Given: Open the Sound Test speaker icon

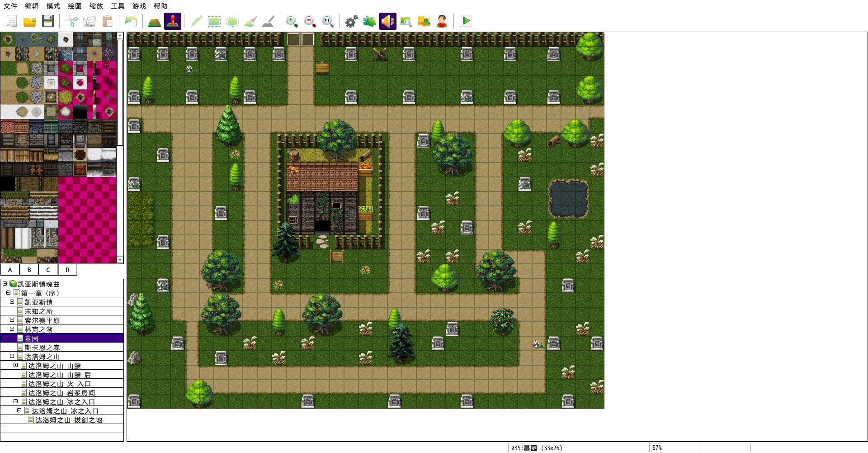Looking at the screenshot, I should pyautogui.click(x=388, y=21).
